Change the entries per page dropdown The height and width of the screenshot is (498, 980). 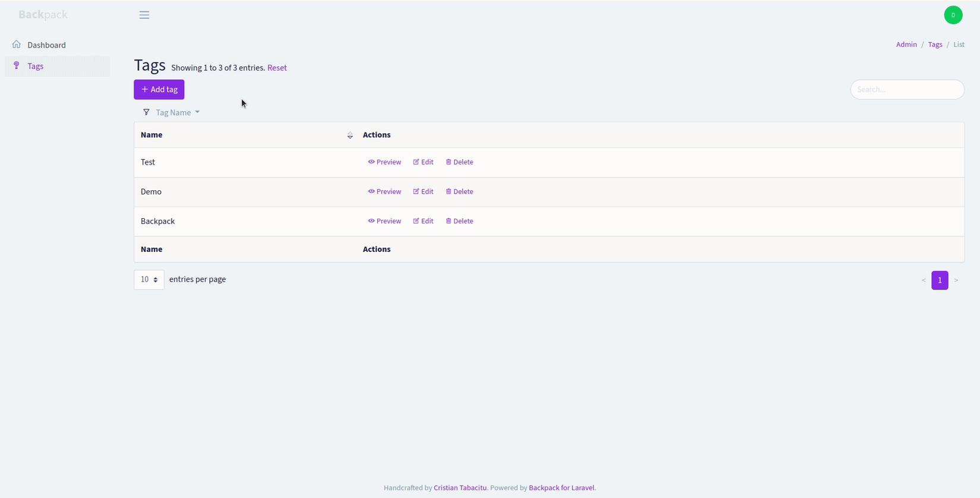click(149, 280)
